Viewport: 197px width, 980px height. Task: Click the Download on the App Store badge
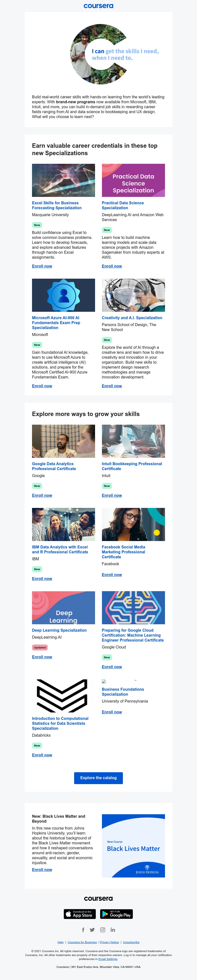tap(80, 914)
